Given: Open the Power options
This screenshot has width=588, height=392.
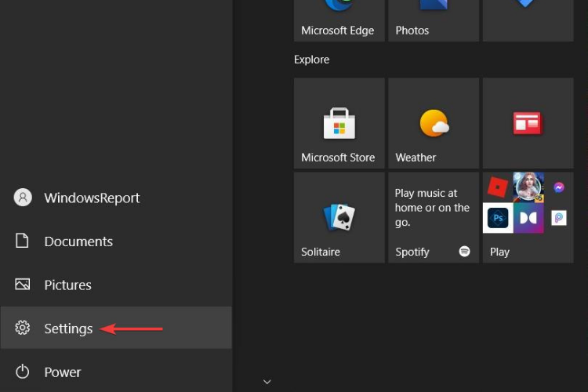Looking at the screenshot, I should coord(116,372).
